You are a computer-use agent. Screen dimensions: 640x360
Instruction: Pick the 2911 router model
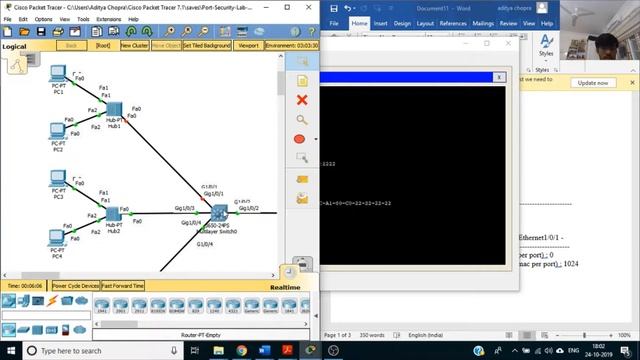pyautogui.click(x=139, y=305)
